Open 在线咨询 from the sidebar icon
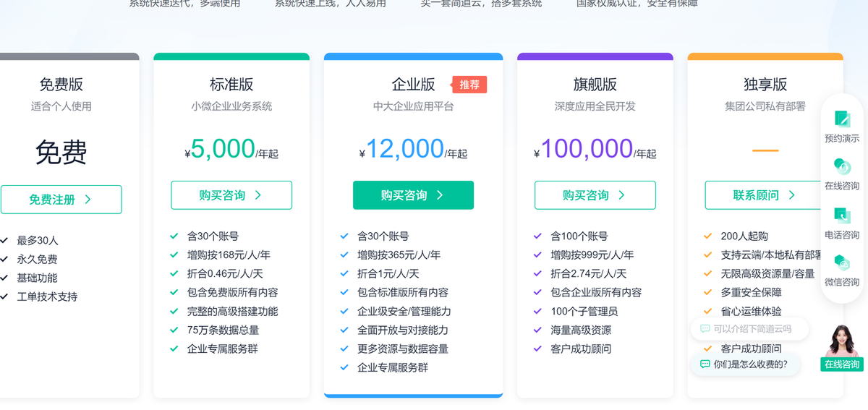The width and height of the screenshot is (868, 410). pos(842,167)
